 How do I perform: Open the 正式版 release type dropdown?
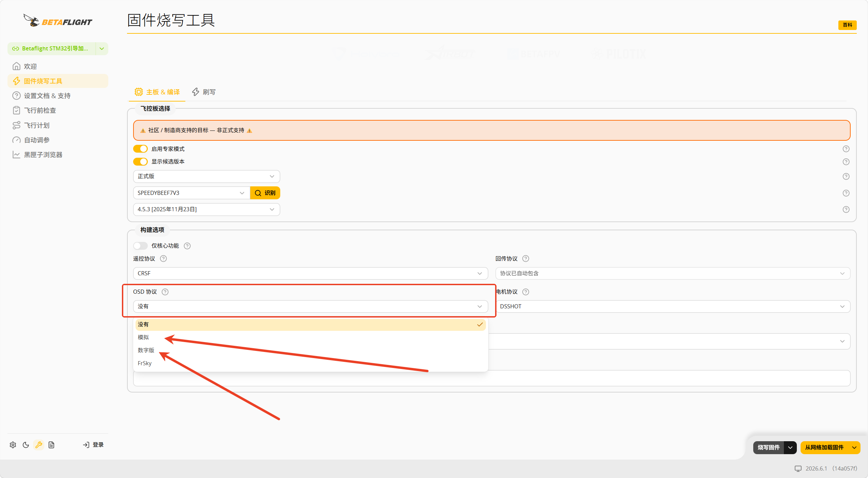pyautogui.click(x=206, y=176)
